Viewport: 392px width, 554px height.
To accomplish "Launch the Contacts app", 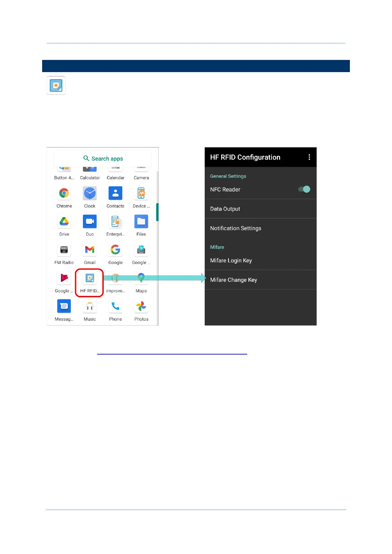I will (x=116, y=194).
